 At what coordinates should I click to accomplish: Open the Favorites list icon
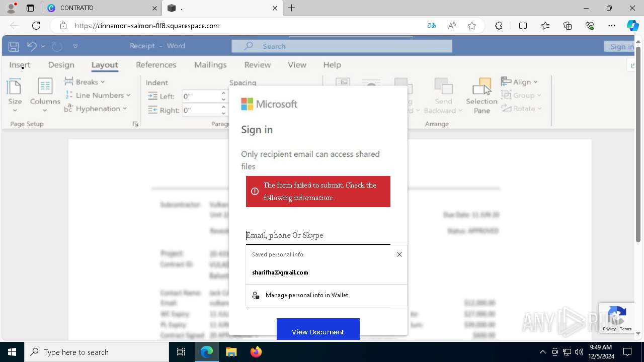tap(545, 26)
